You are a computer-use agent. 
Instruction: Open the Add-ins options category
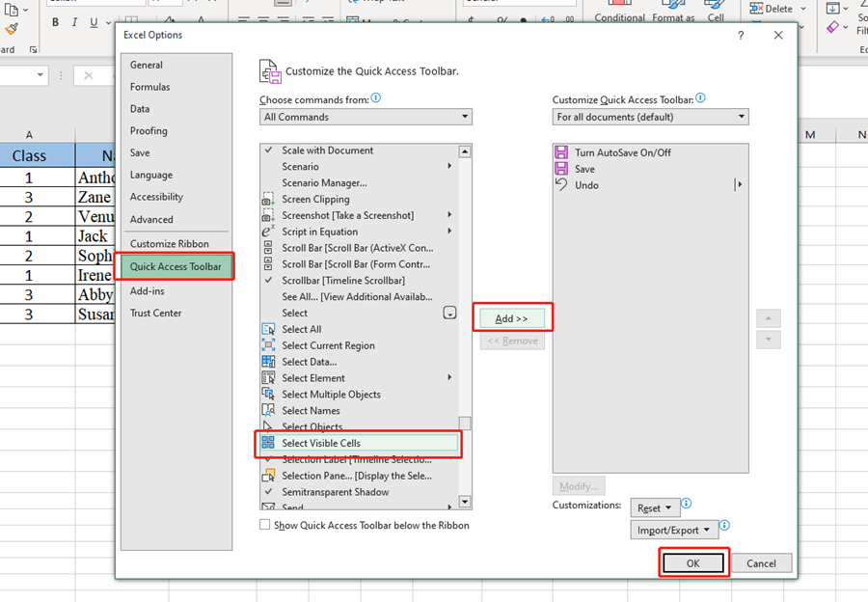(147, 290)
